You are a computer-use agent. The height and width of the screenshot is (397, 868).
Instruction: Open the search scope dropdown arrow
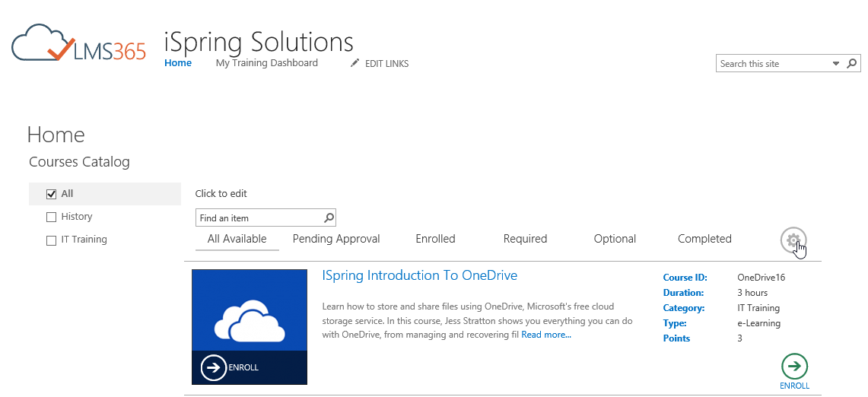(836, 64)
